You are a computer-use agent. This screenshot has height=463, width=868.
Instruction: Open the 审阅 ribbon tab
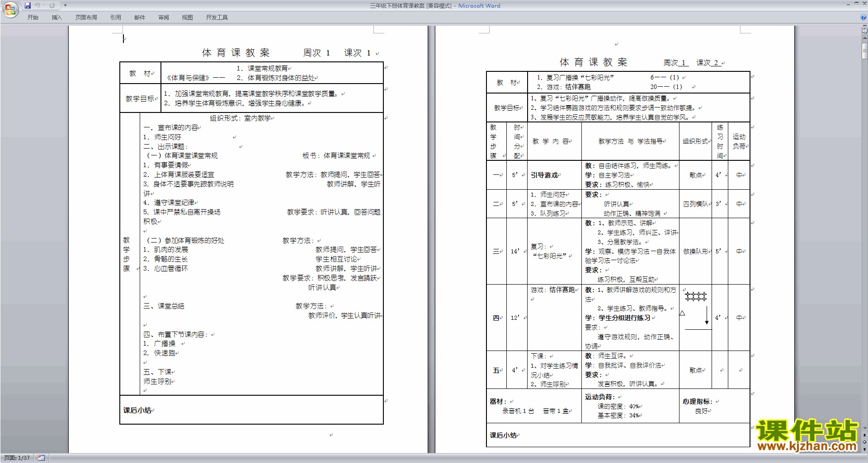pos(164,18)
